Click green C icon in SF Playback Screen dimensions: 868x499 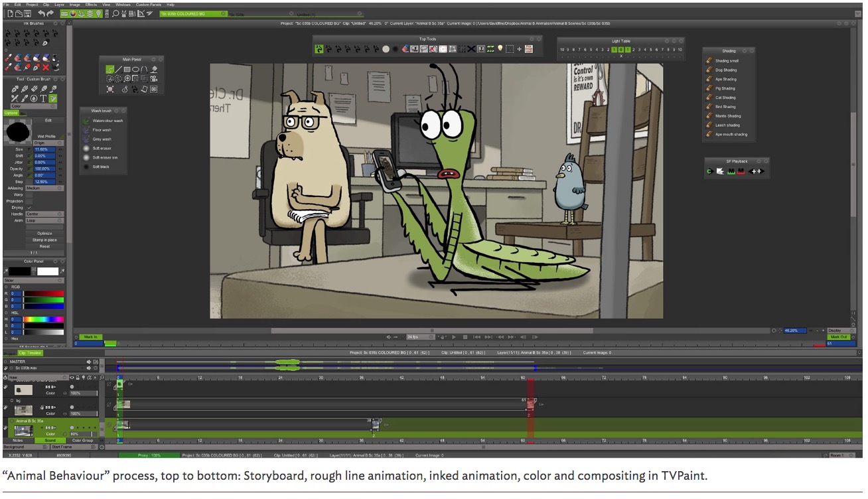coord(709,171)
